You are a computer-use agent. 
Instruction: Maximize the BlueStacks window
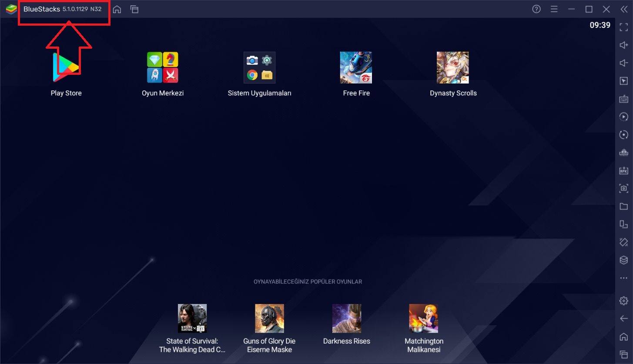(x=589, y=9)
